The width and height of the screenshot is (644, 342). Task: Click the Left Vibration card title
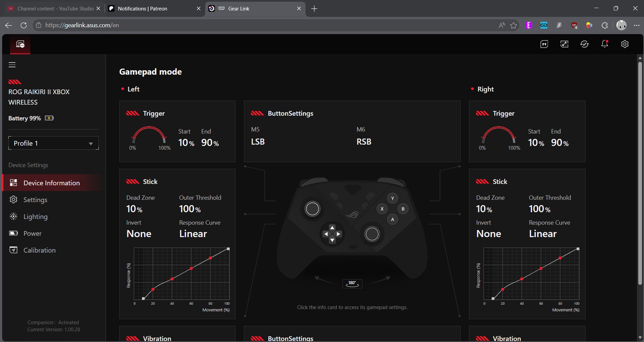[157, 338]
